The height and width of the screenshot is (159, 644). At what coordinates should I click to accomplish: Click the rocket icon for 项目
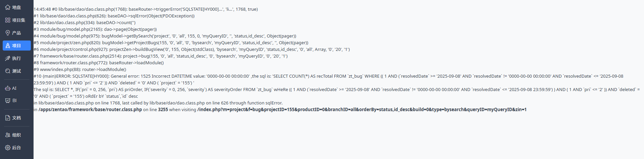click(x=8, y=46)
